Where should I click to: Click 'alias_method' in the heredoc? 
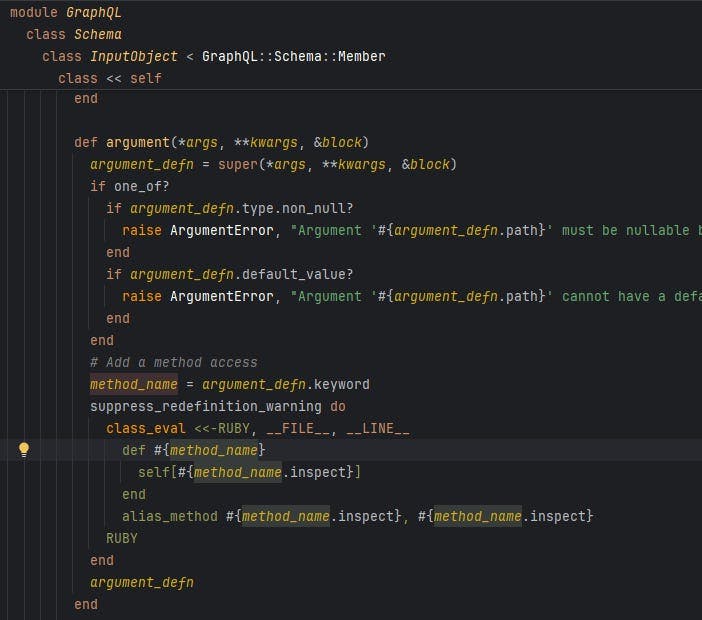coord(170,516)
